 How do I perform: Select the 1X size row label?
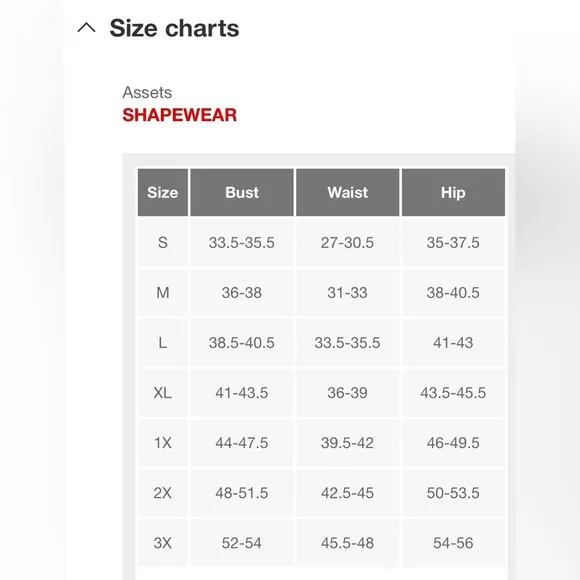tap(163, 443)
